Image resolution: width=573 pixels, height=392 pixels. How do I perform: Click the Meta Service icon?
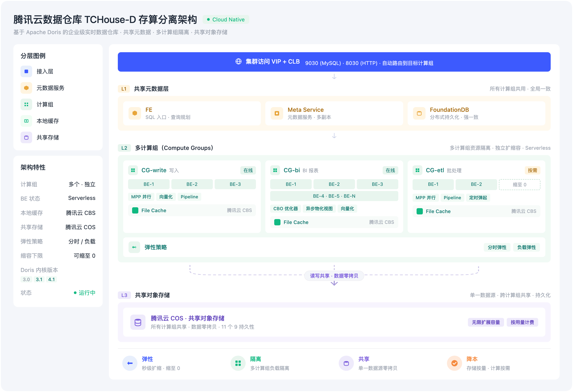[277, 113]
